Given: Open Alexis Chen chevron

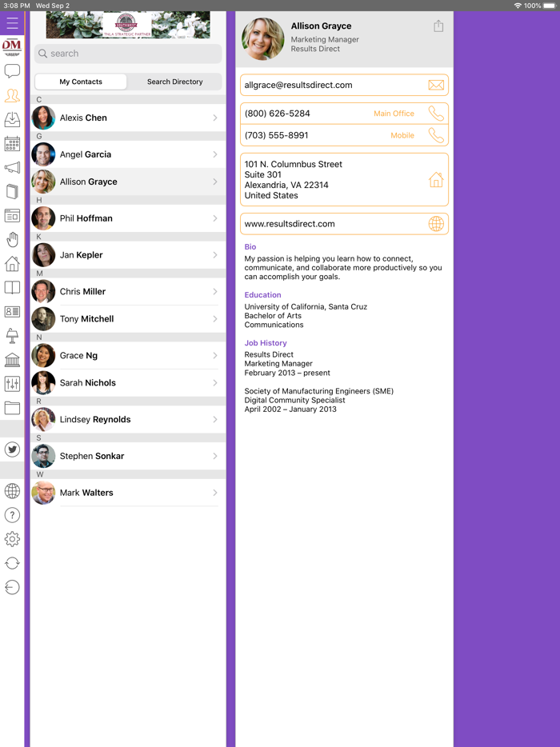Looking at the screenshot, I should coord(215,118).
